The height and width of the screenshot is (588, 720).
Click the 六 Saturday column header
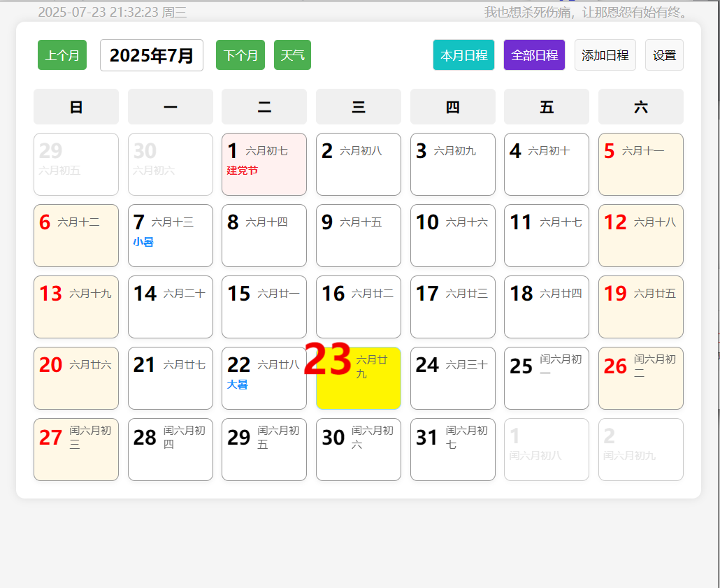click(641, 106)
